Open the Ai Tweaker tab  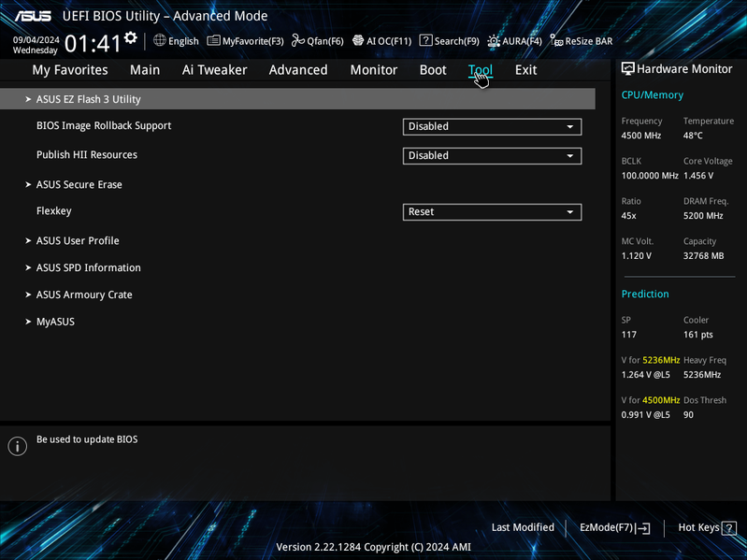pyautogui.click(x=214, y=70)
